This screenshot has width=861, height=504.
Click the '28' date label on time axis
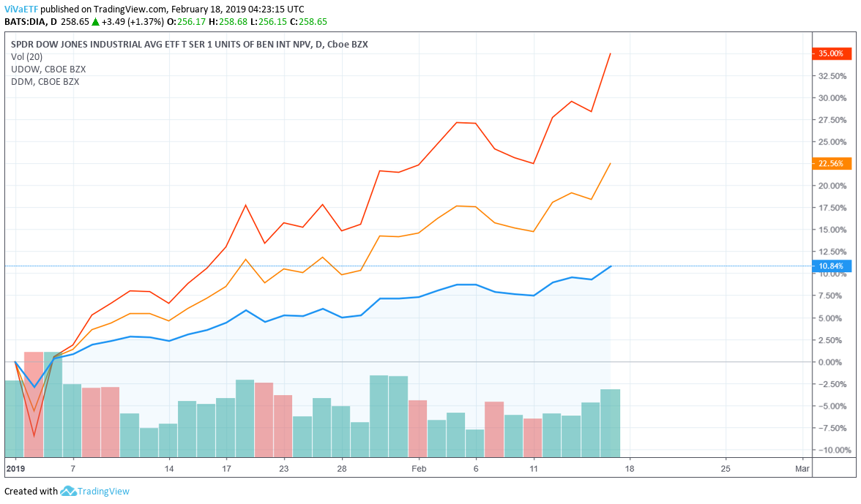[x=341, y=468]
